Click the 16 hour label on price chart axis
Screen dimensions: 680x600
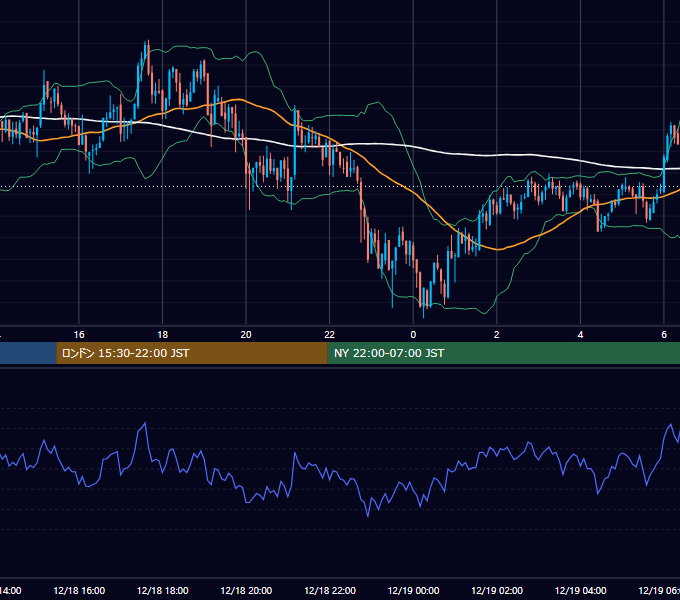pos(79,335)
